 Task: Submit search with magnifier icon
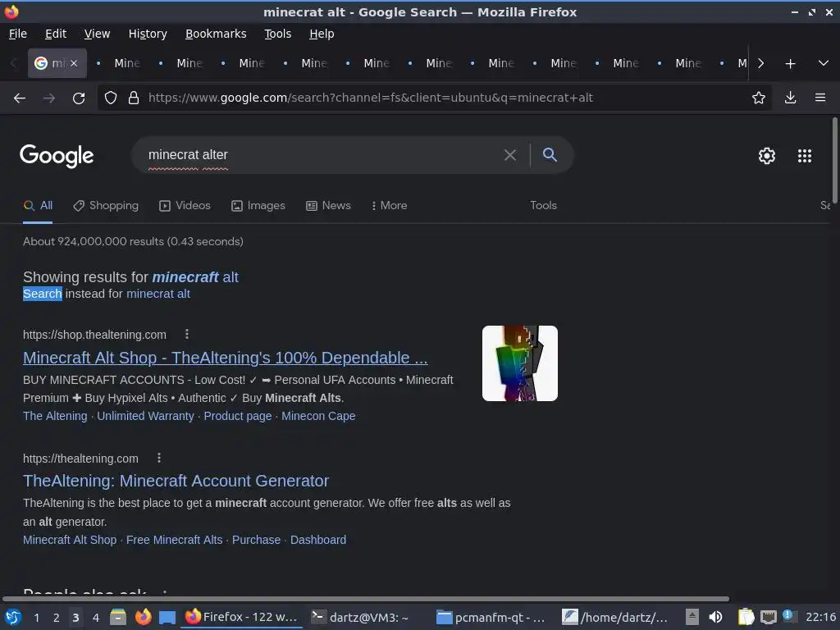tap(550, 155)
